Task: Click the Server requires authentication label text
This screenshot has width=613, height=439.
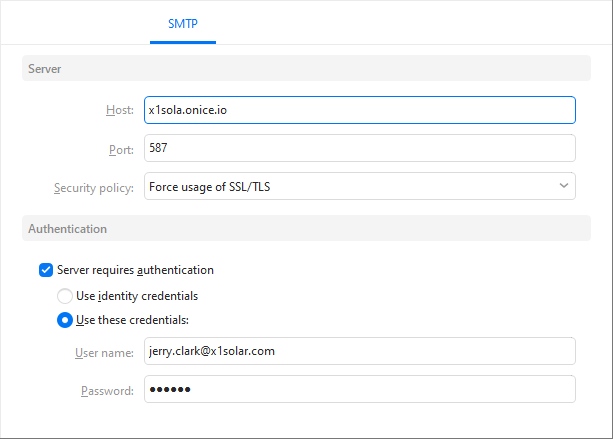Action: [x=135, y=270]
